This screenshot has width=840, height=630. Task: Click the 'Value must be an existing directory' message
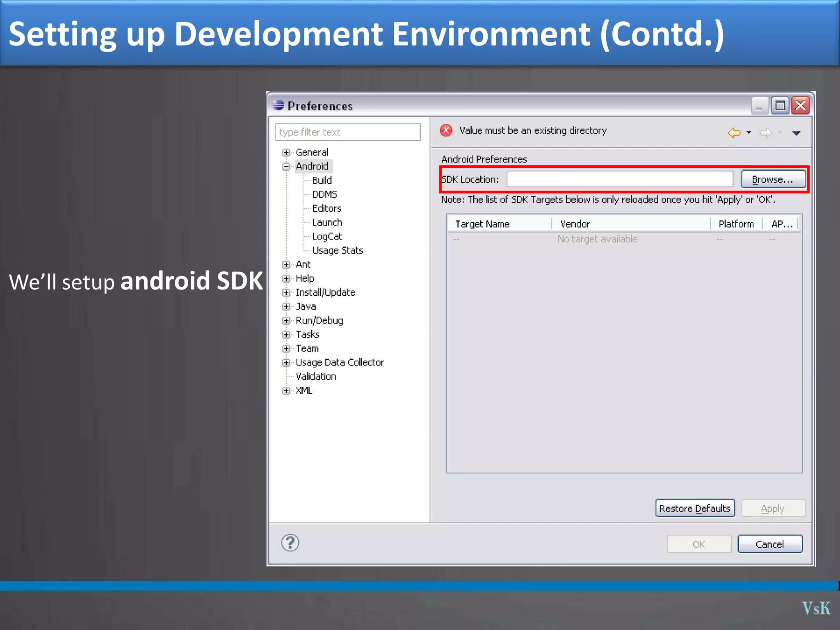pos(533,130)
